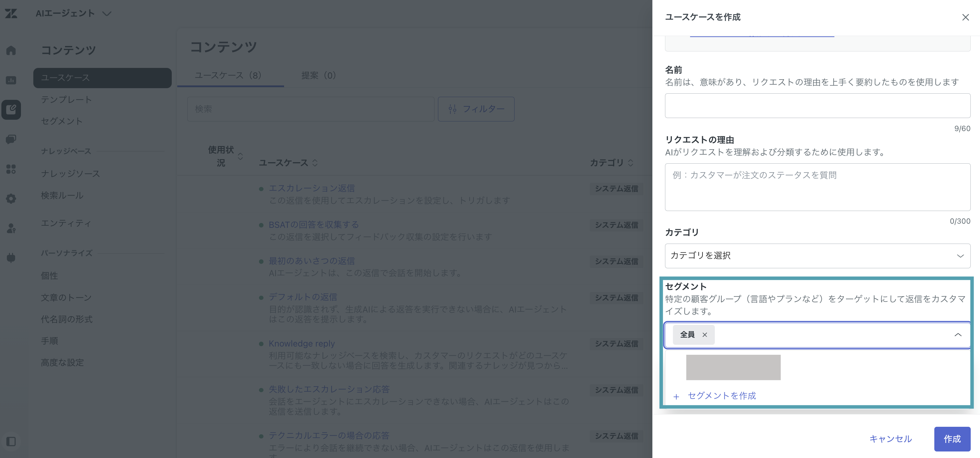This screenshot has width=980, height=458.
Task: Click セグメントを作成 link
Action: click(x=722, y=396)
